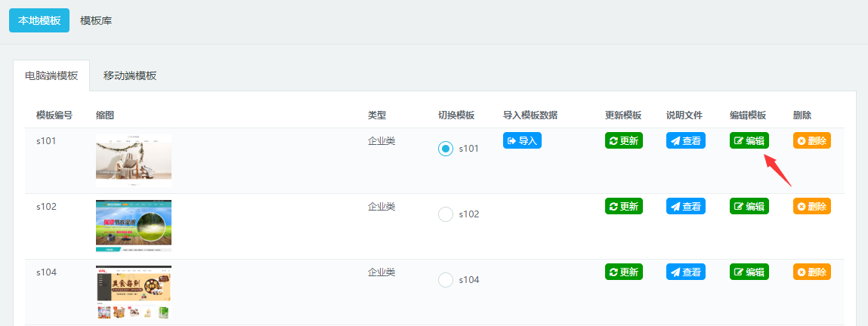
Task: Update template s104 with the 更新 button
Action: pos(623,272)
